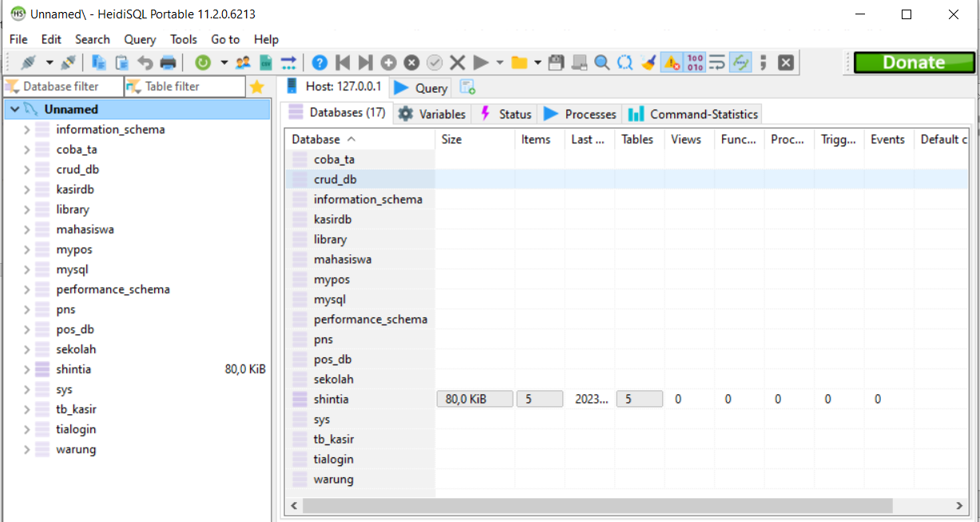Click the scrollbar right arrow
Image resolution: width=980 pixels, height=522 pixels.
[960, 505]
